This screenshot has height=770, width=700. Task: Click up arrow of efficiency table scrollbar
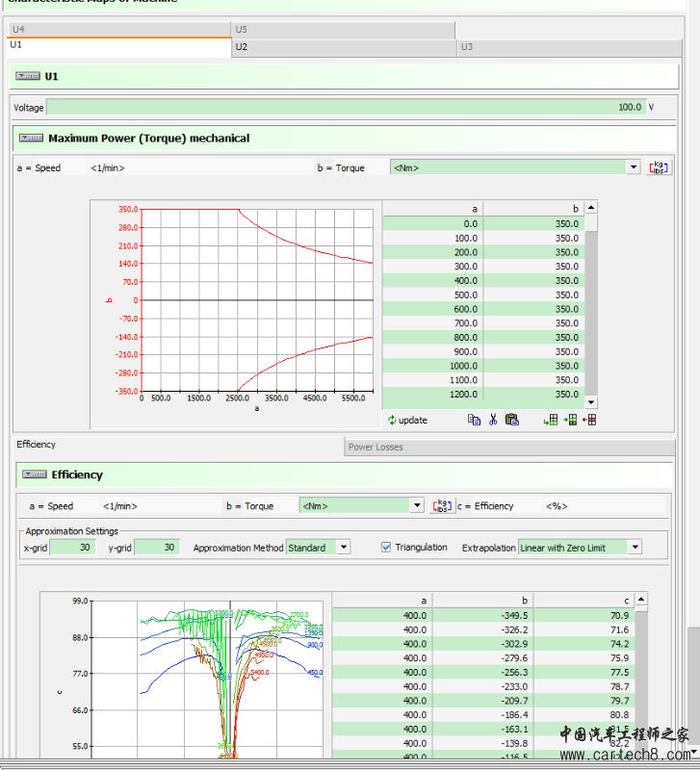point(640,599)
